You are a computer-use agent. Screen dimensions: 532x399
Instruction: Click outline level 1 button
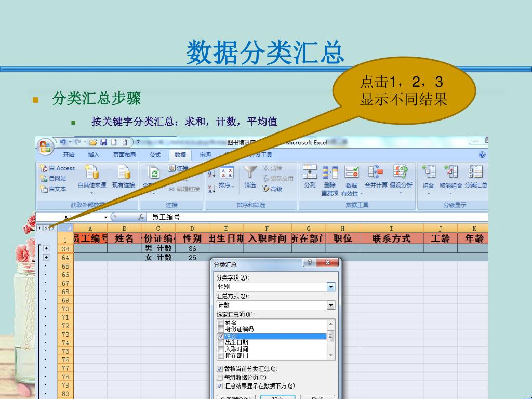pos(40,228)
